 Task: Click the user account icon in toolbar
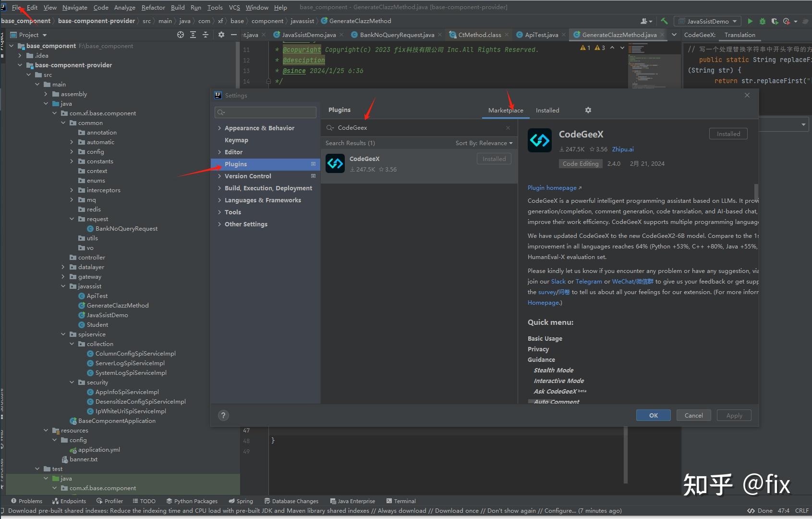coord(646,21)
